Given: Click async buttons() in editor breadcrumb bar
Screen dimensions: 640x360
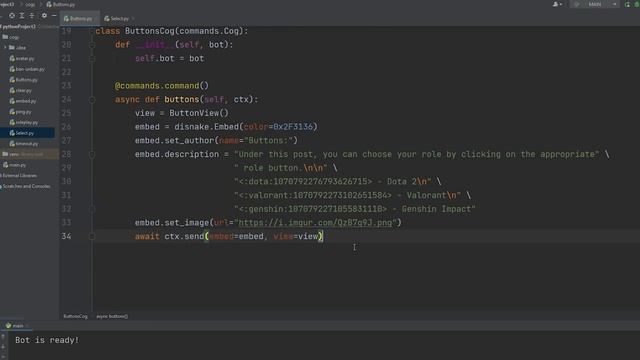Looking at the screenshot, I should (x=112, y=316).
